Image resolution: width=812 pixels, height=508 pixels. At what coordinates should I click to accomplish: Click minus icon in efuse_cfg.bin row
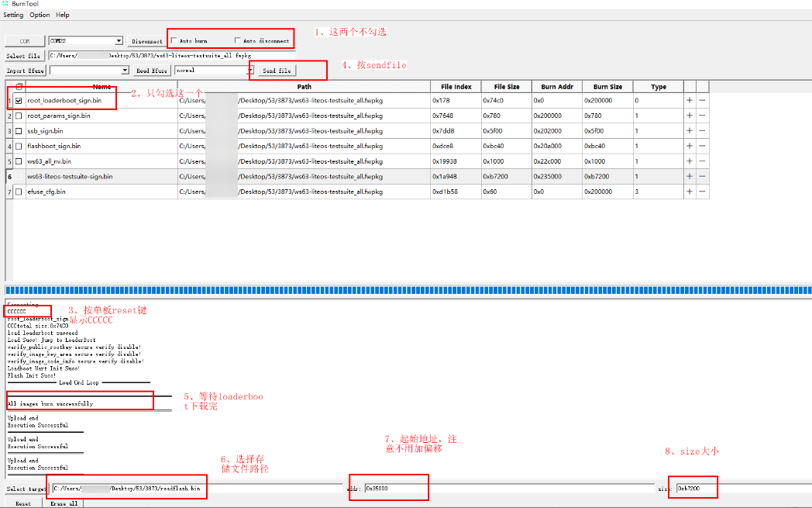702,192
